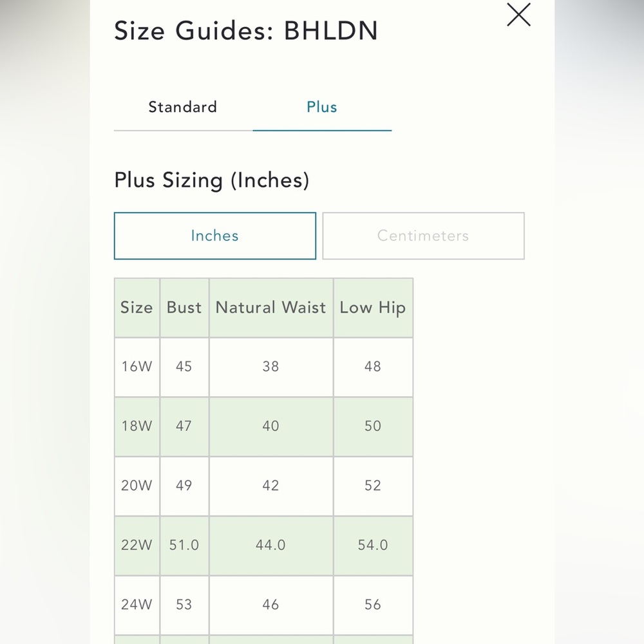Choose Inches as the measurement unit
Image resolution: width=644 pixels, height=644 pixels.
(x=215, y=236)
